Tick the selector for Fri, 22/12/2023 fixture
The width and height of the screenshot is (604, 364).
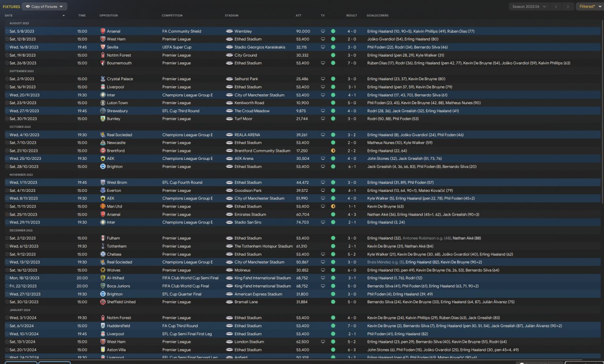tap(7, 286)
